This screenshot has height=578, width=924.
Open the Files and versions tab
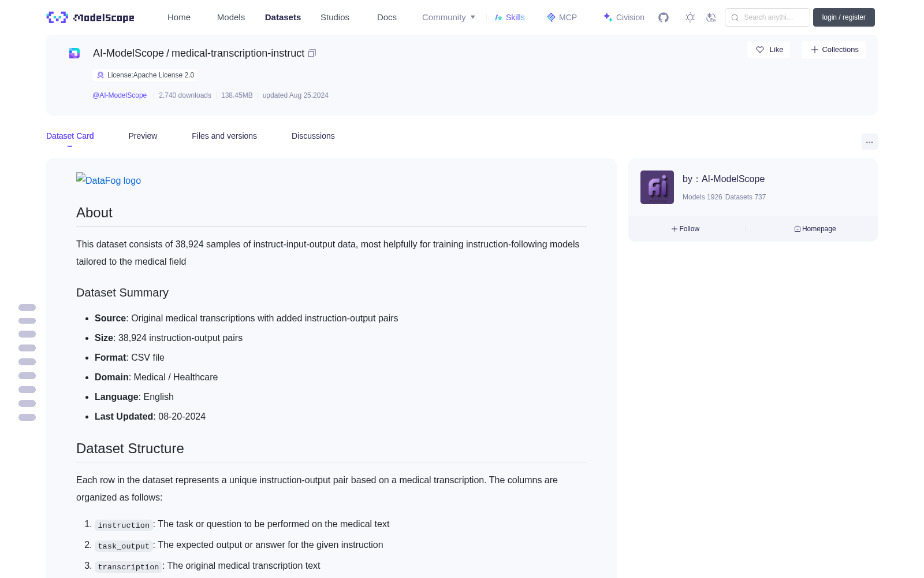[x=224, y=136]
